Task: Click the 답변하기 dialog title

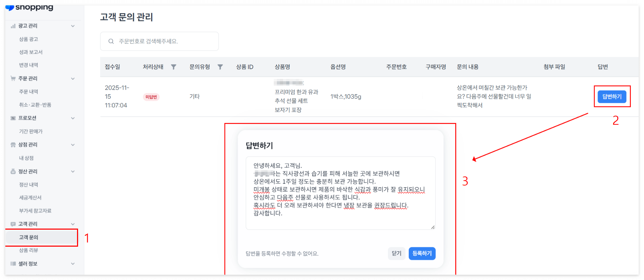Action: tap(259, 146)
